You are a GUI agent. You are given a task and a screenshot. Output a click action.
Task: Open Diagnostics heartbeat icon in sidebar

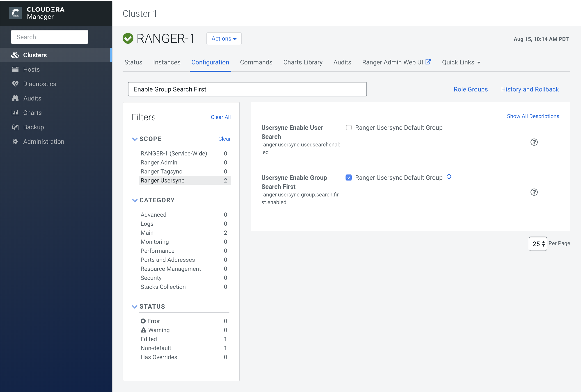[x=15, y=84]
